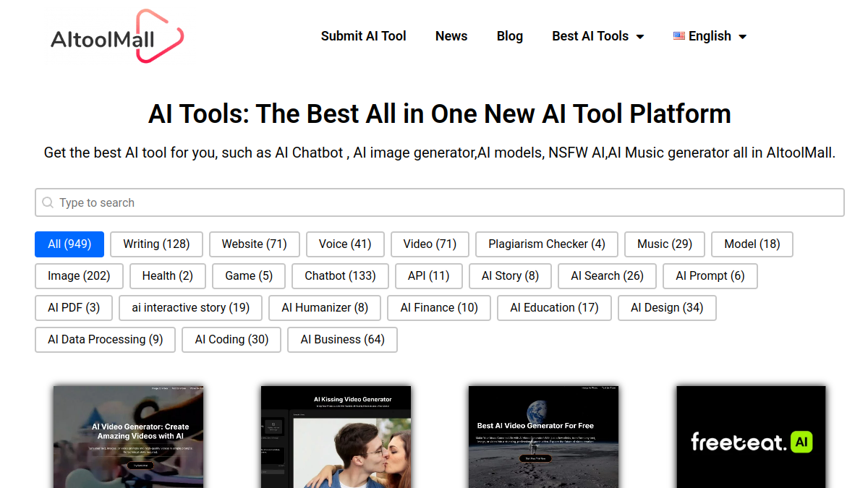This screenshot has height=488, width=868.
Task: Select ai interactive story (19) filter
Action: pos(191,308)
